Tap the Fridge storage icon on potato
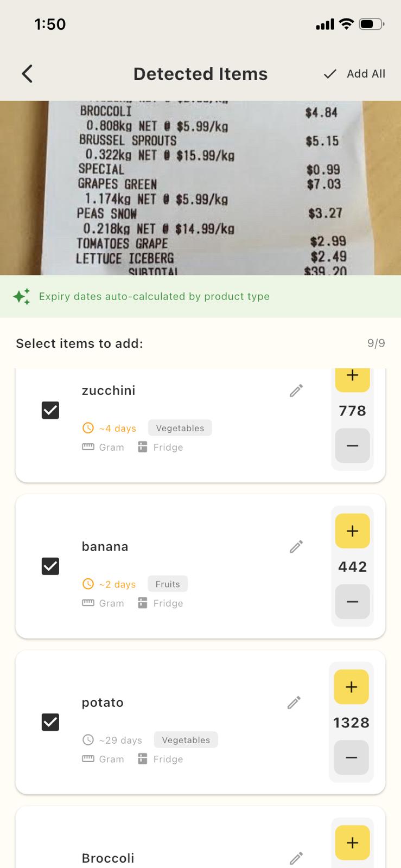 click(143, 759)
